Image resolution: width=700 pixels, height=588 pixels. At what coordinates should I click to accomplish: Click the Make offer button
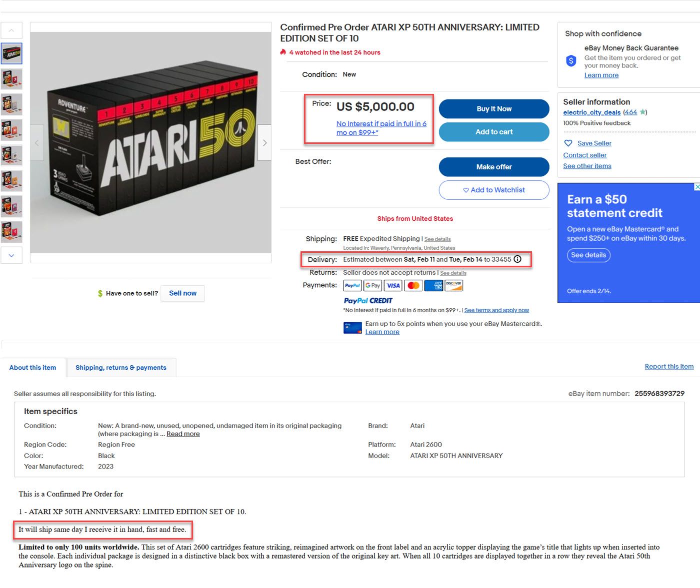pos(494,167)
